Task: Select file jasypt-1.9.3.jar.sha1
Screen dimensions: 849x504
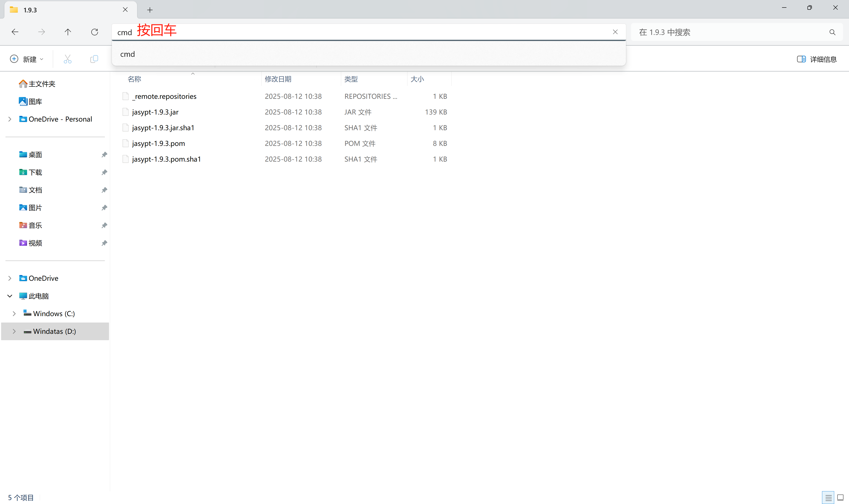Action: (163, 128)
